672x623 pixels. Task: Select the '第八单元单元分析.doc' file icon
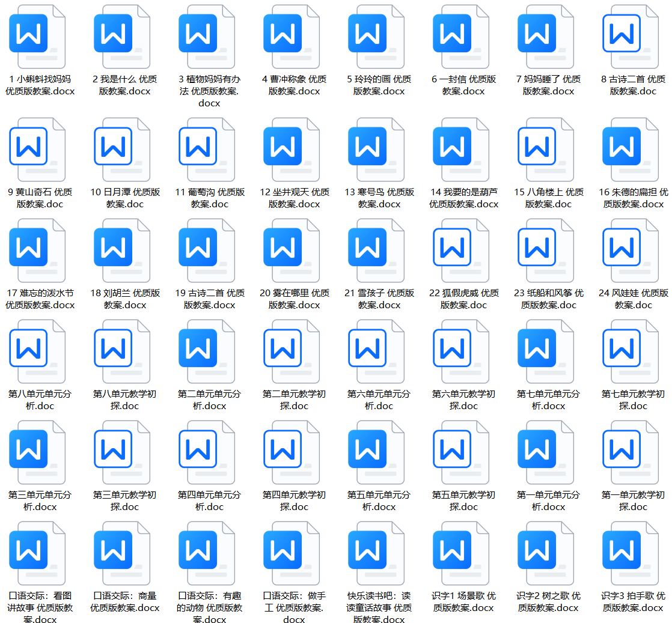coord(37,352)
